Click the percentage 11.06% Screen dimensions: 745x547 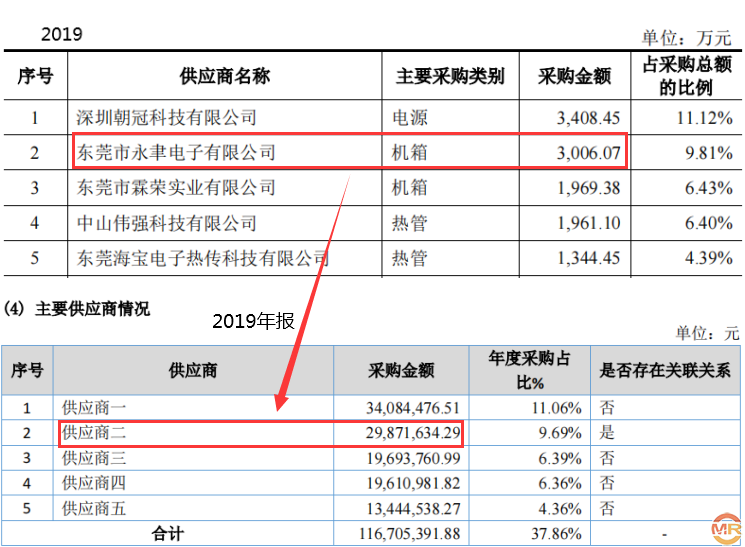[x=556, y=408]
